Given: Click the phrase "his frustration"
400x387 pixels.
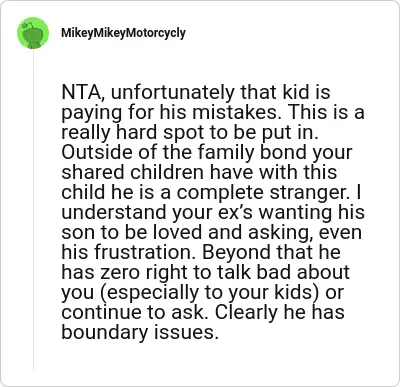Looking at the screenshot, I should point(127,252).
